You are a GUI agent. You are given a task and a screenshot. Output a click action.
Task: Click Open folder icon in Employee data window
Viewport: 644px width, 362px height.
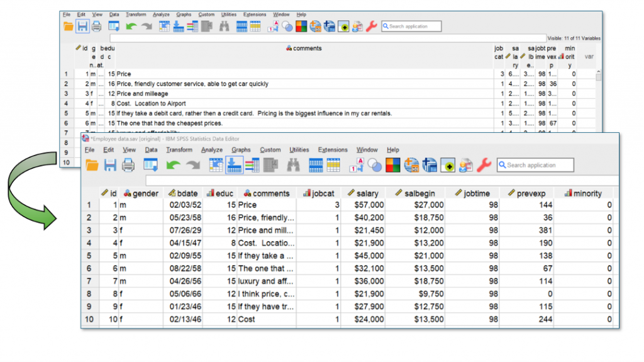(x=92, y=165)
